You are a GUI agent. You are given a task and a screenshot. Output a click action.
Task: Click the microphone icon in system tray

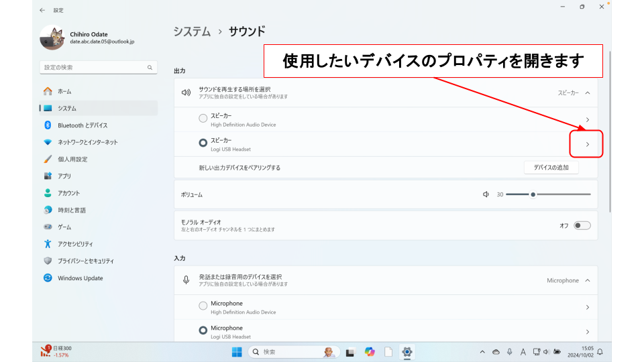click(510, 352)
